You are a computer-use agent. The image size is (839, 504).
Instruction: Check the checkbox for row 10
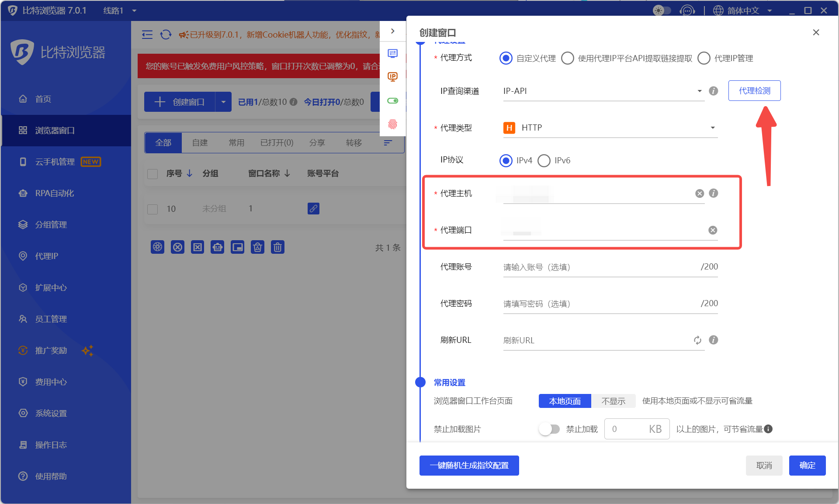click(153, 209)
